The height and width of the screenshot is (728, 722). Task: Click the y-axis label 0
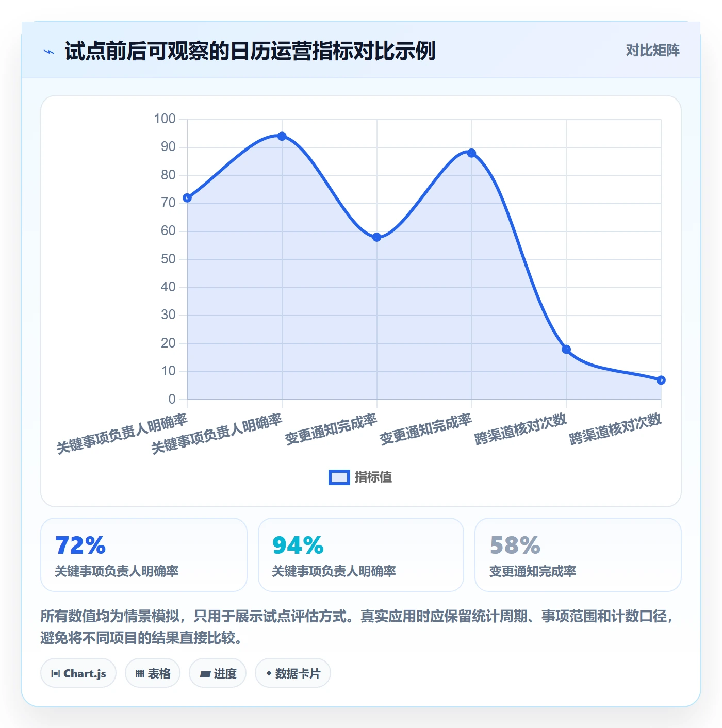click(x=172, y=399)
